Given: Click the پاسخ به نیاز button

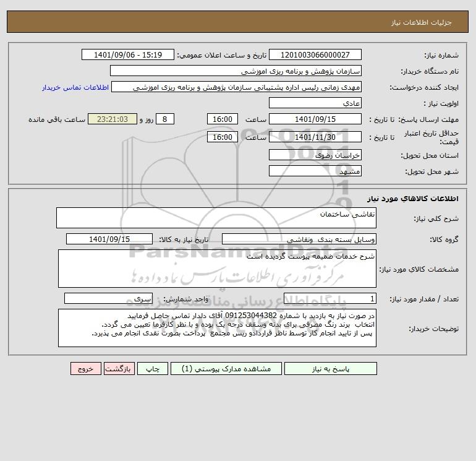Looking at the screenshot, I should [331, 369].
